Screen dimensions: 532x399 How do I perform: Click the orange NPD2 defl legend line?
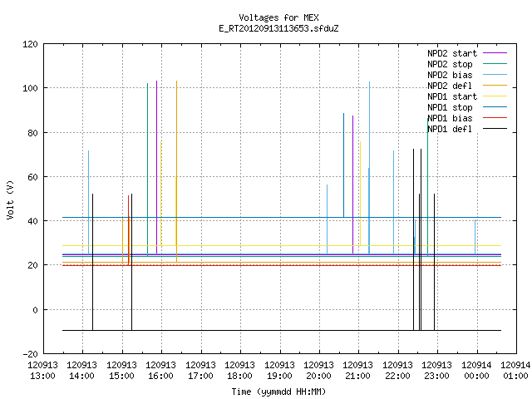click(x=495, y=86)
